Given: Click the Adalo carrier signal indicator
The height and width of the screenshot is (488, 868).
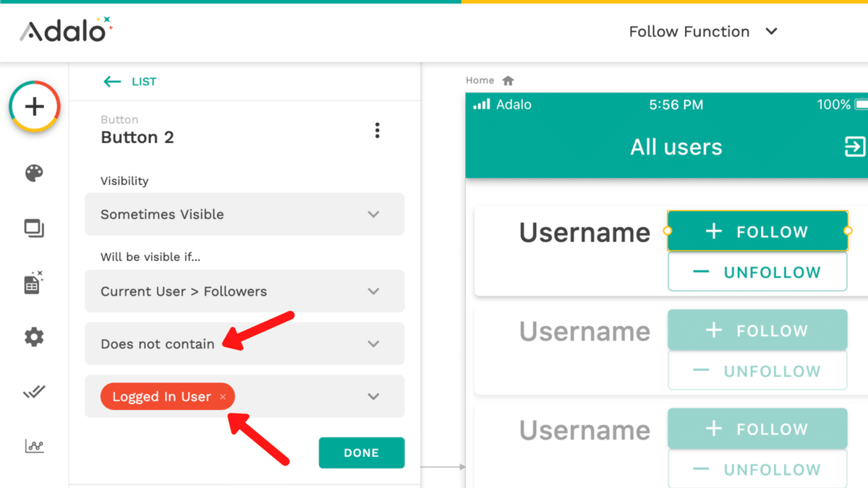Looking at the screenshot, I should (503, 105).
